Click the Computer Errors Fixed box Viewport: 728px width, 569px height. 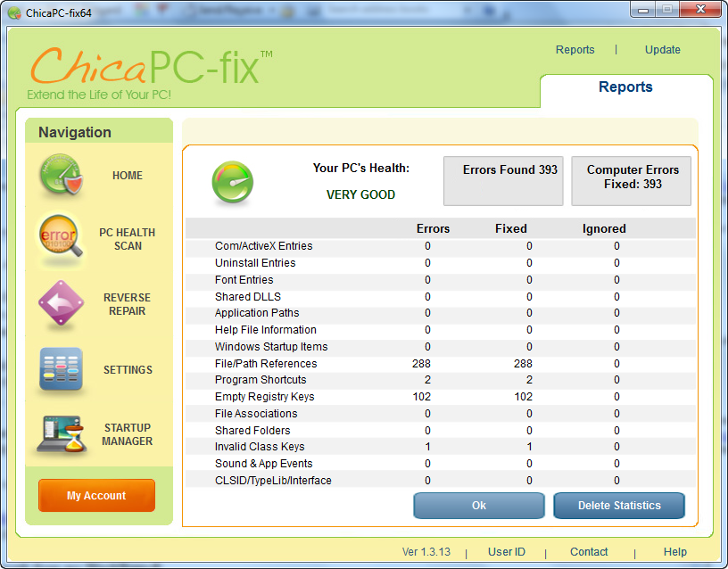click(x=633, y=181)
